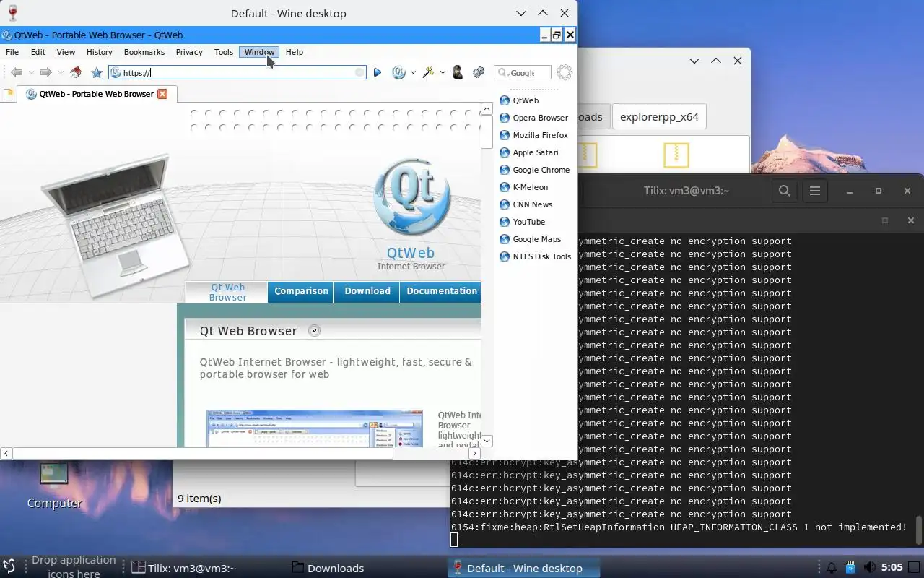Expand the dropdown beside Qt globe icon

pyautogui.click(x=413, y=72)
